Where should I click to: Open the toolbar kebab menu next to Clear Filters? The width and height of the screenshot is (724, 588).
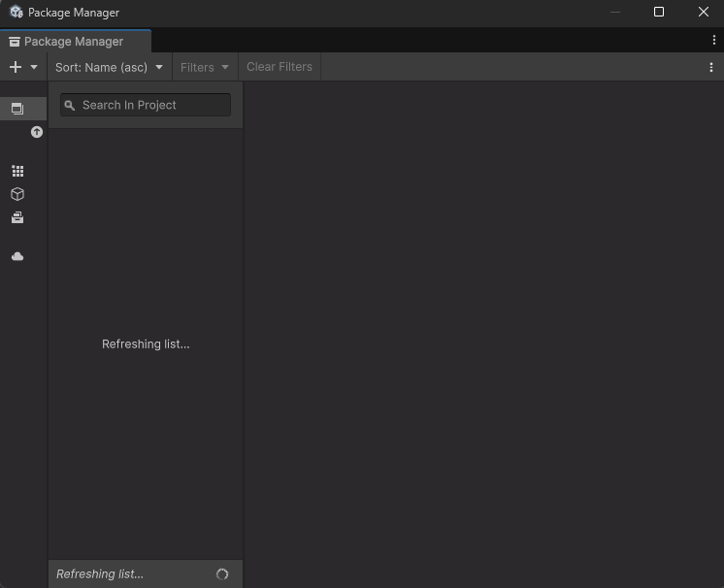pos(711,67)
